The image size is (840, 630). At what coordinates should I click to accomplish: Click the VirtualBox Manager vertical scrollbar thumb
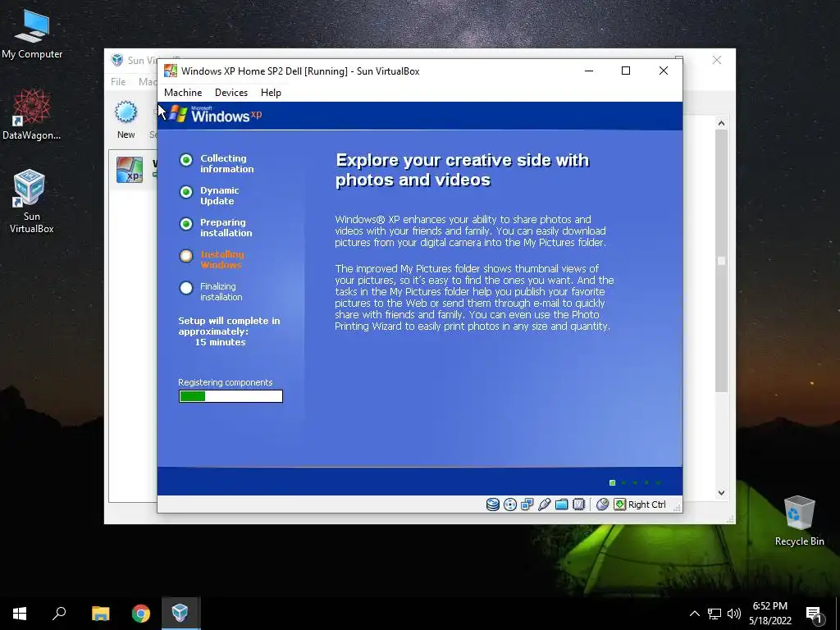tap(721, 261)
